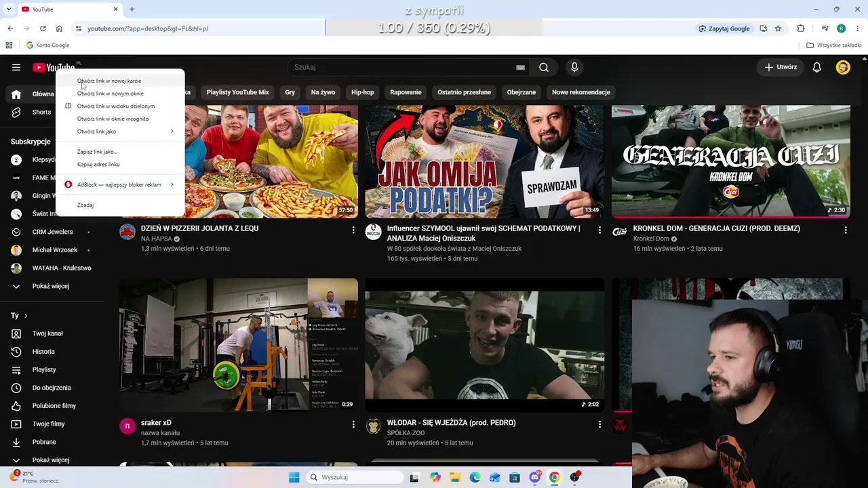
Task: Open the YouTube hamburger guide menu
Action: [x=16, y=67]
